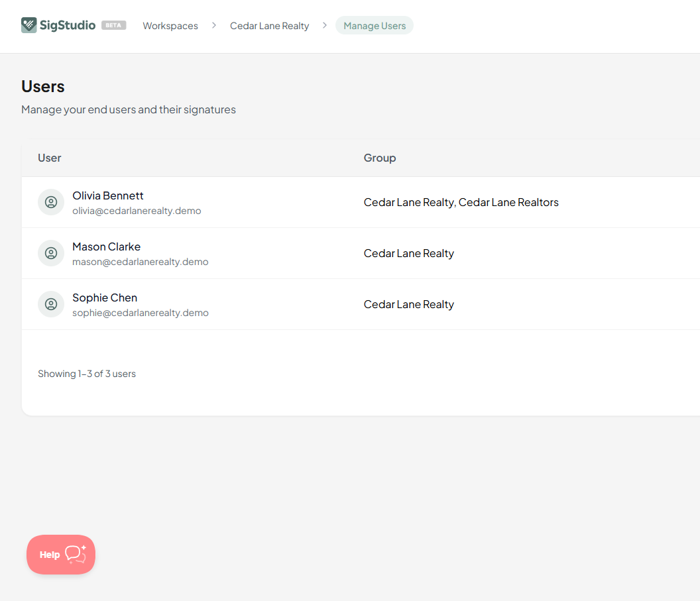This screenshot has width=700, height=601.
Task: Click Olivia's group 'Cedar Lane Realty, Cedar Lane Realtors'
Action: (x=461, y=202)
